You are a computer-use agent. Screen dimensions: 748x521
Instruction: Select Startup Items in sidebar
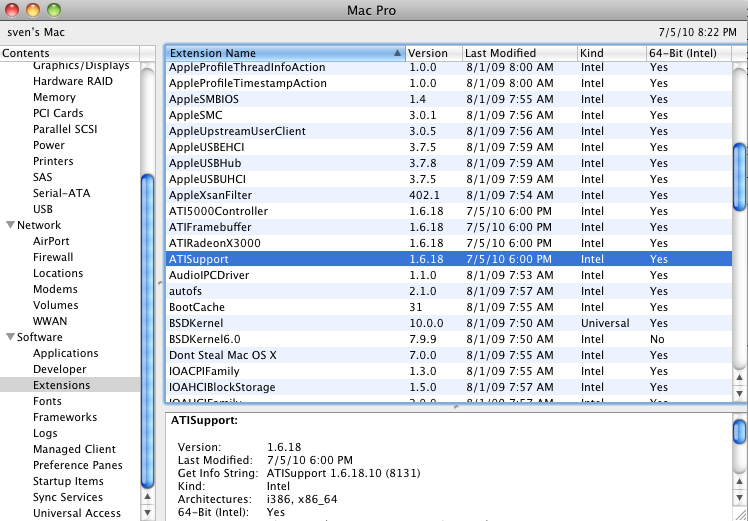pyautogui.click(x=68, y=481)
